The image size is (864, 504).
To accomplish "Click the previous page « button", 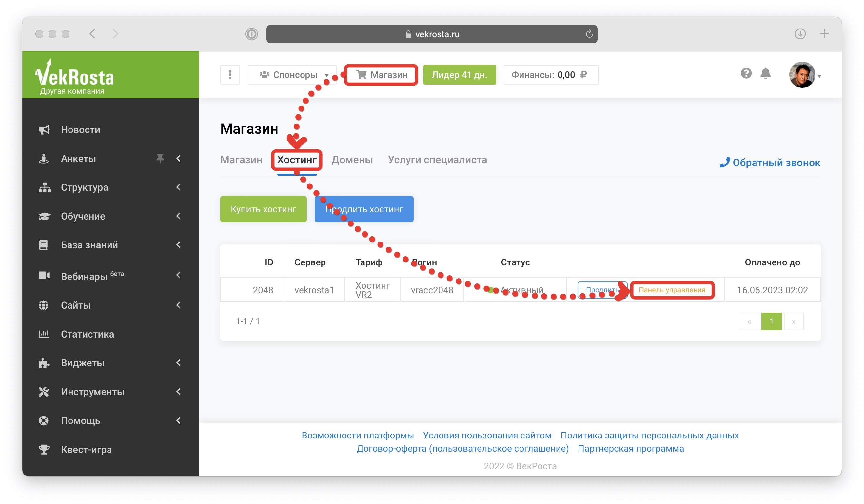I will [750, 321].
